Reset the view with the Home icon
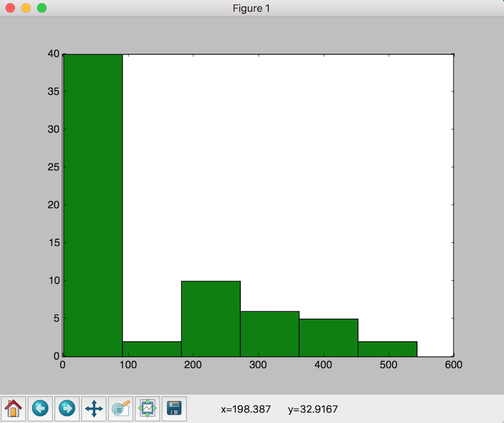The image size is (504, 423). pyautogui.click(x=14, y=409)
